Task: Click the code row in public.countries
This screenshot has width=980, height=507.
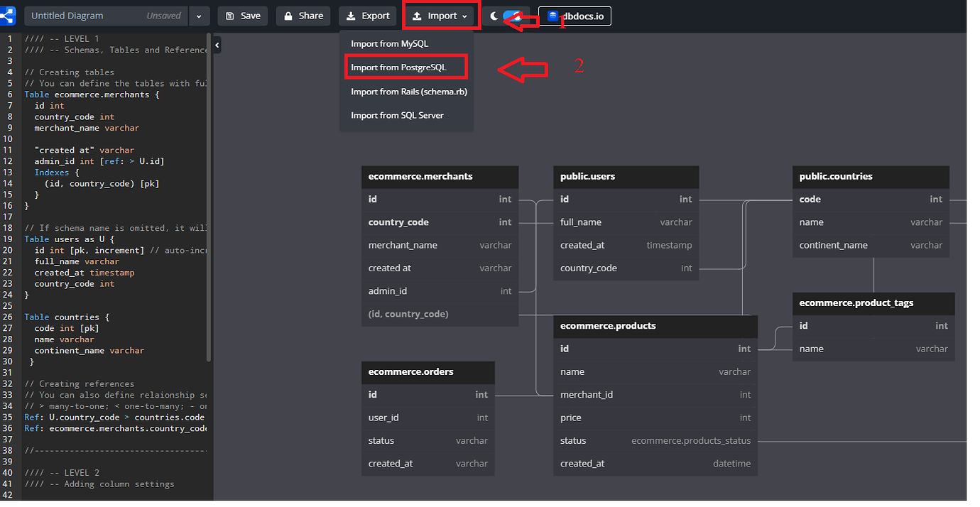Action: pyautogui.click(x=871, y=200)
